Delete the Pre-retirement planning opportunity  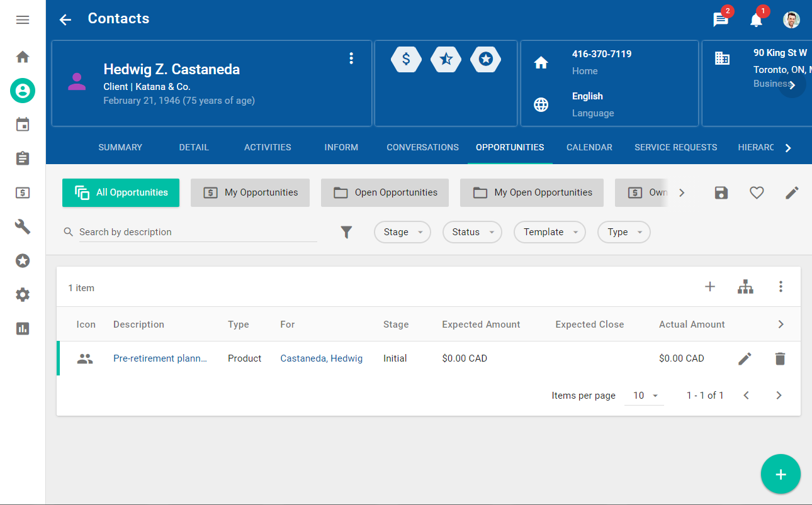780,359
